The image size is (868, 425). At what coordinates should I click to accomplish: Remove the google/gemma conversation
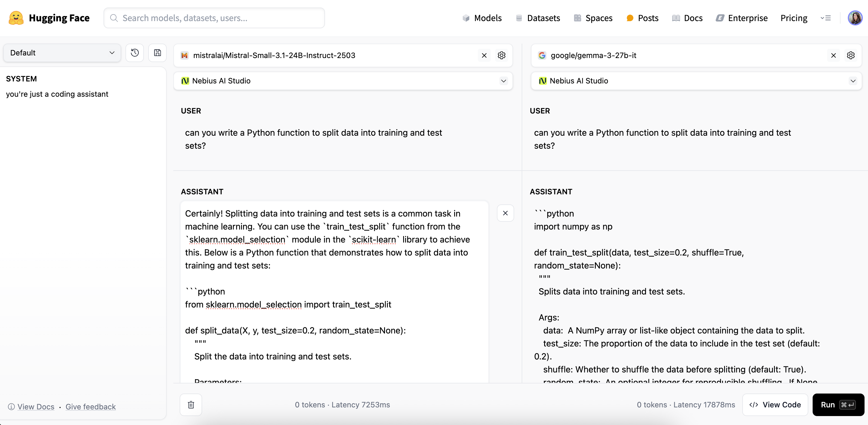point(833,55)
